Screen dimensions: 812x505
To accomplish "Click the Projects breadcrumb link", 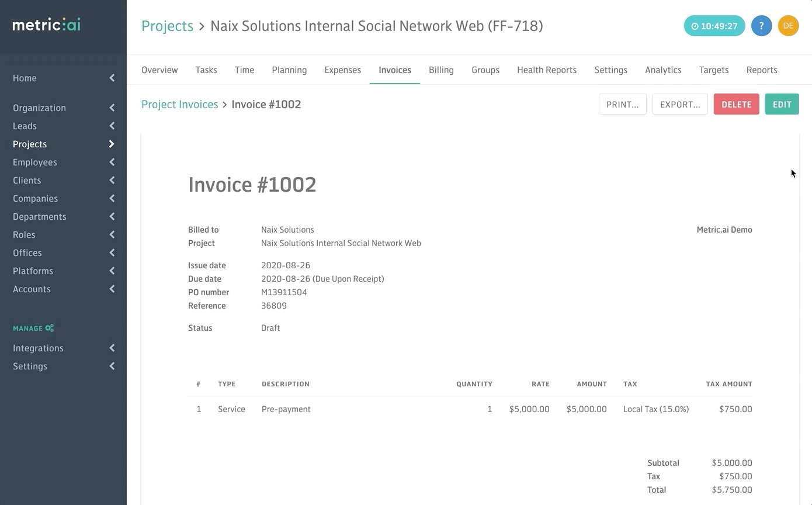I will coord(167,26).
